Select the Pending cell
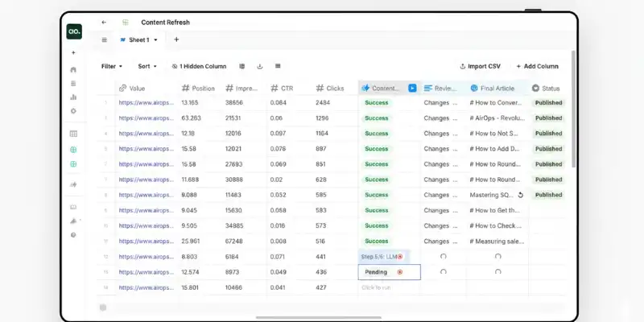This screenshot has width=644, height=322. point(389,272)
